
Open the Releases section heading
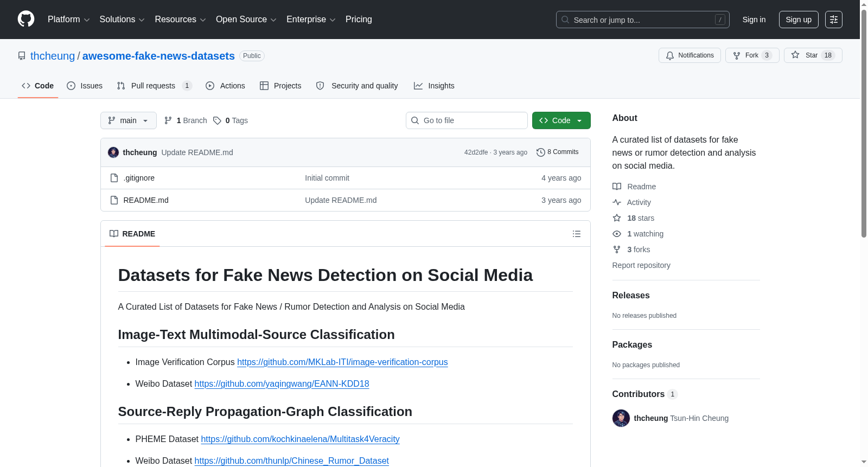631,295
